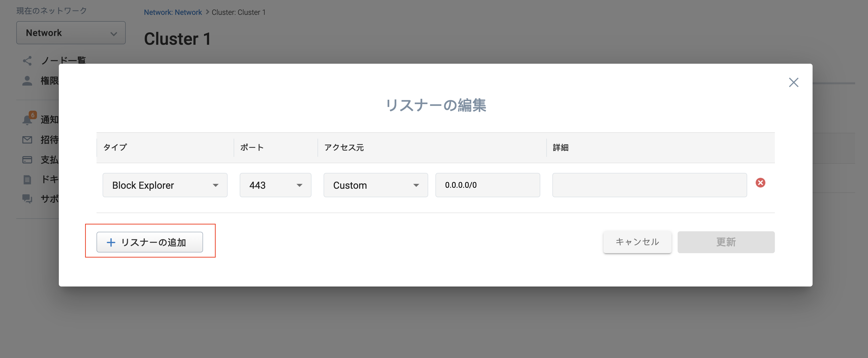Click the ノード一覧 share icon in sidebar
868x358 pixels.
[27, 61]
